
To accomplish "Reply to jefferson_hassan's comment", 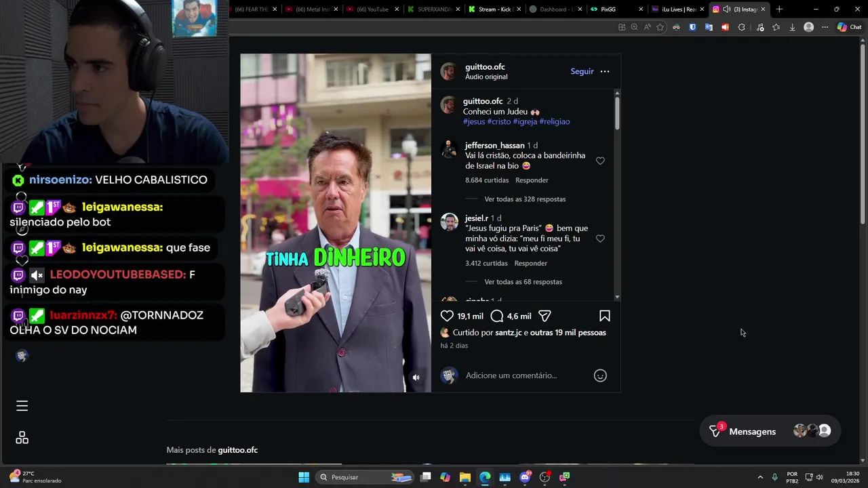I will click(x=532, y=180).
